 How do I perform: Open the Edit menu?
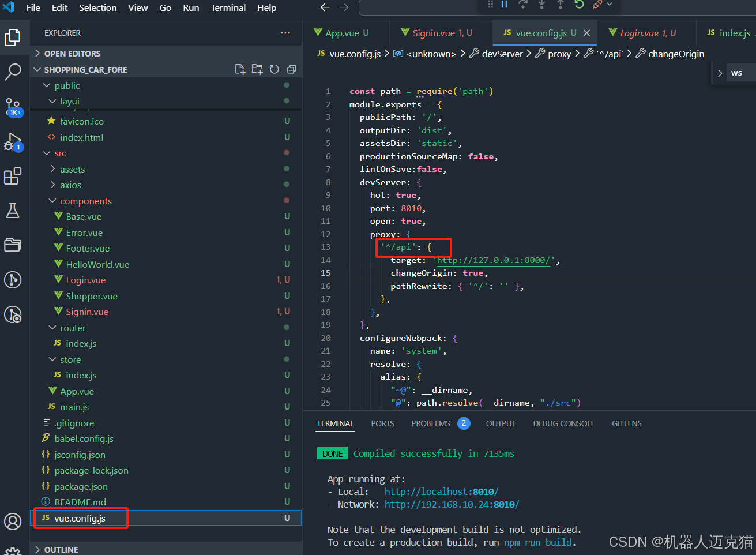(x=59, y=7)
